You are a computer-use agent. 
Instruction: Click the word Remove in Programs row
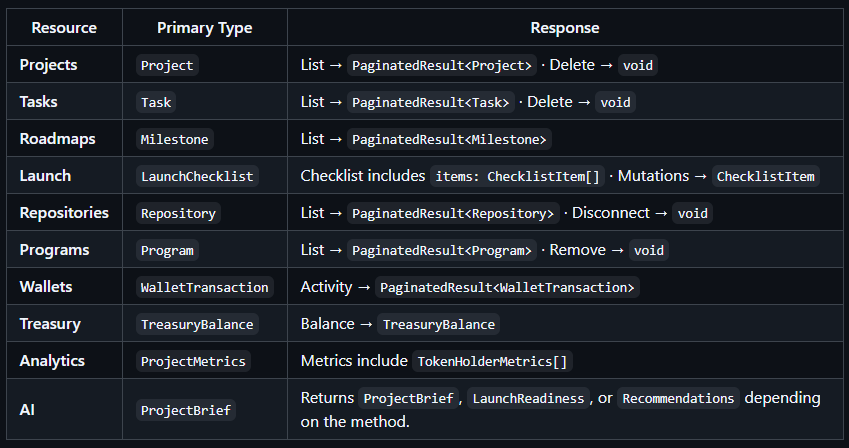(x=578, y=250)
